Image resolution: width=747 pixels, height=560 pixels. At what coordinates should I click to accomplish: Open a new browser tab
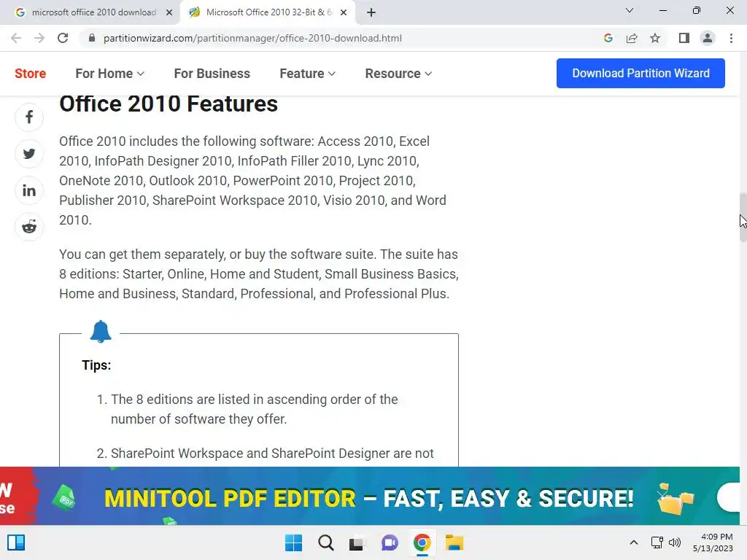click(371, 12)
